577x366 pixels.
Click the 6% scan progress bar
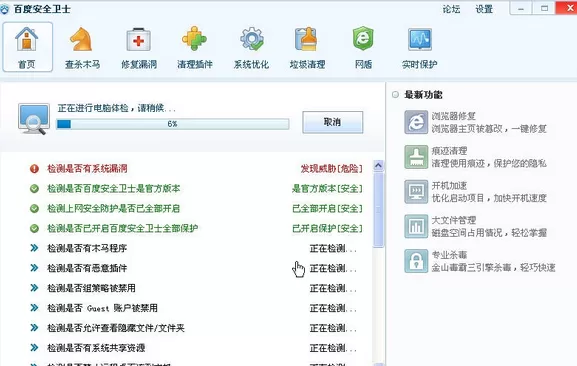point(173,124)
